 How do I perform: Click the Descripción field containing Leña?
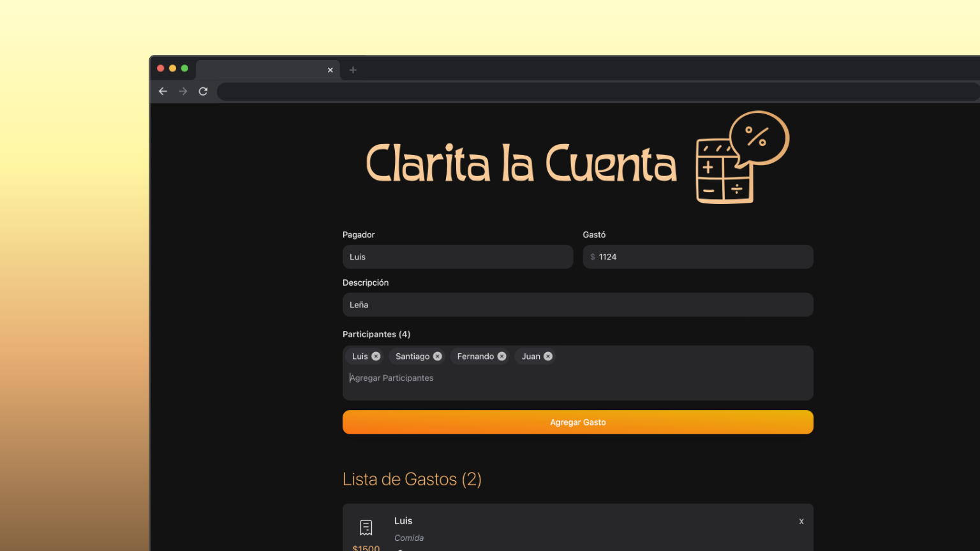pos(578,305)
